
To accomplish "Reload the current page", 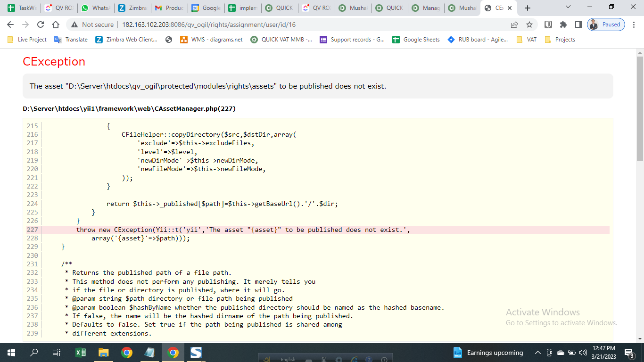I will [x=41, y=25].
